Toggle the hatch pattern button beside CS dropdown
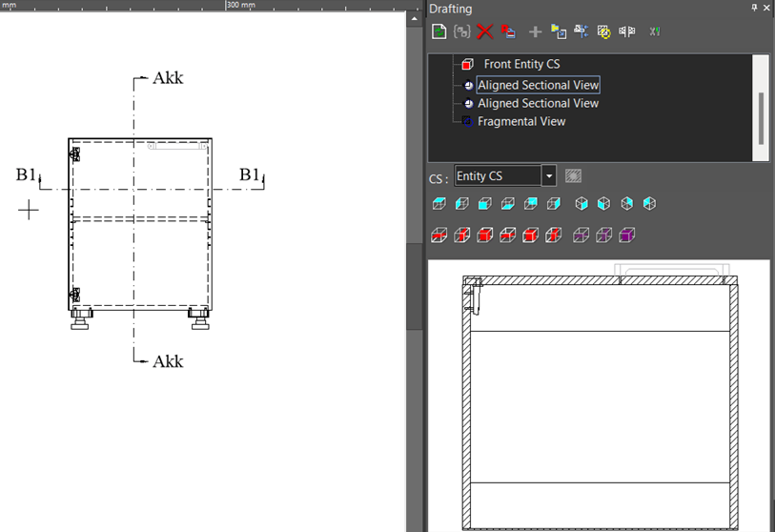This screenshot has width=775, height=532. (573, 176)
